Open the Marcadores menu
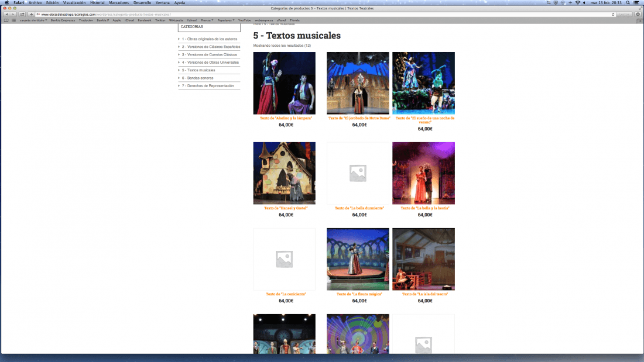 point(119,2)
